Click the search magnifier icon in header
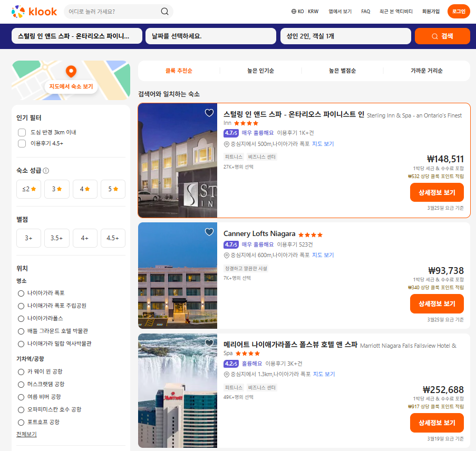Viewport: 476px width, 451px height. coord(164,12)
